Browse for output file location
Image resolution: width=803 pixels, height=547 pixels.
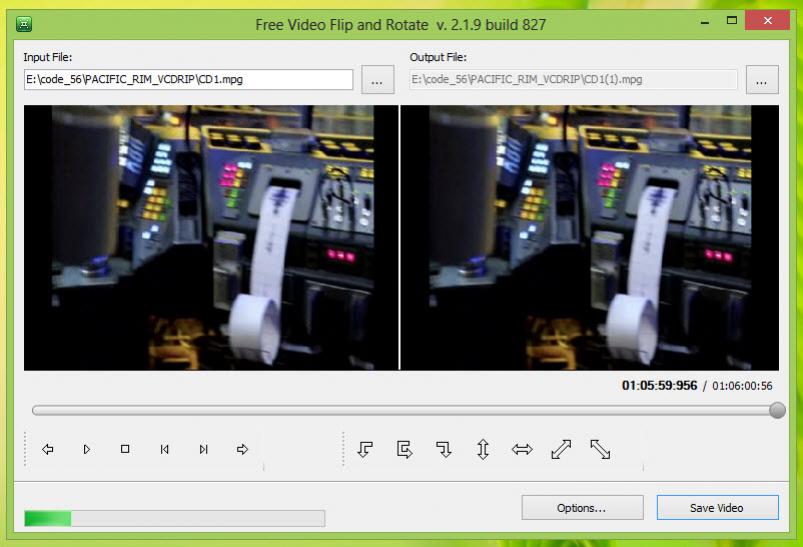click(762, 79)
